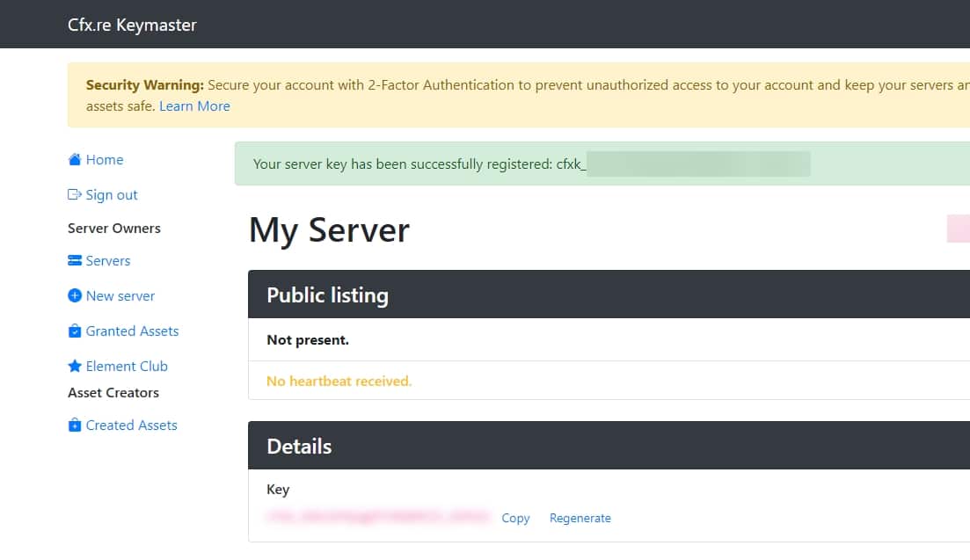The height and width of the screenshot is (560, 970).
Task: Click the Home house icon in sidebar
Action: (75, 160)
